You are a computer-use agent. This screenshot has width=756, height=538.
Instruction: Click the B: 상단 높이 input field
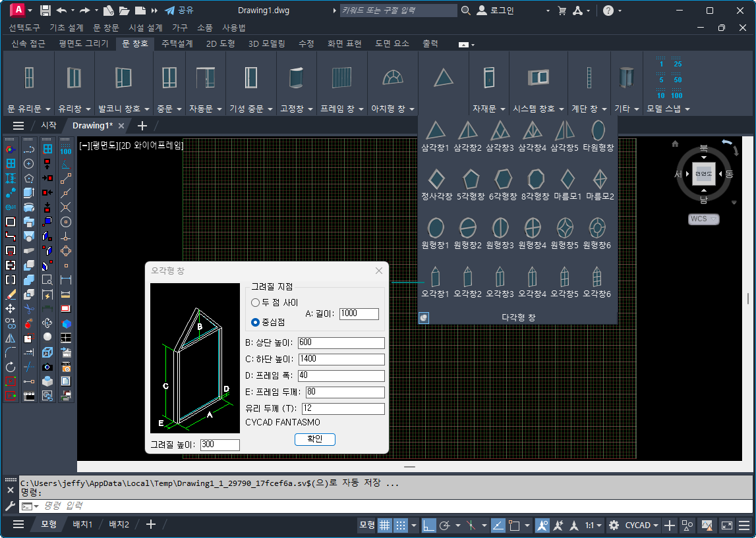(341, 342)
